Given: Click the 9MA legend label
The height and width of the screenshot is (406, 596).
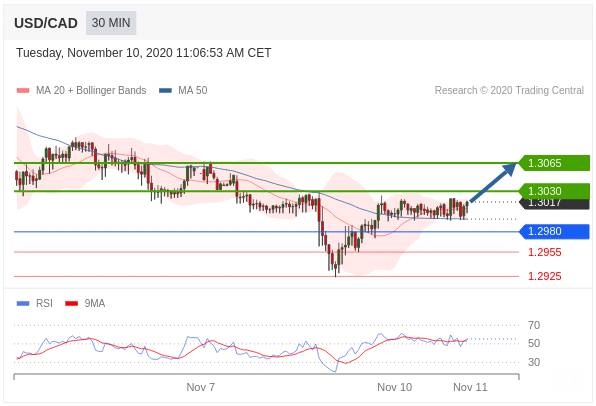Looking at the screenshot, I should pos(95,303).
